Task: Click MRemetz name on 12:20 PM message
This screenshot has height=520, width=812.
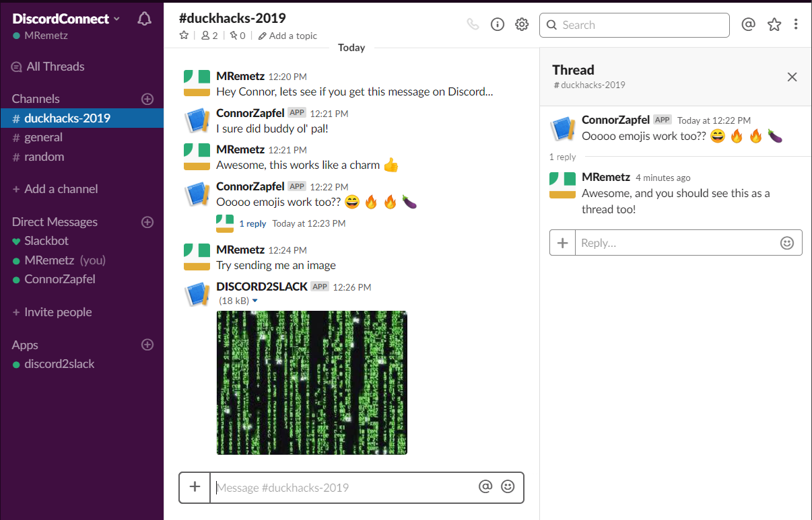Action: click(240, 76)
